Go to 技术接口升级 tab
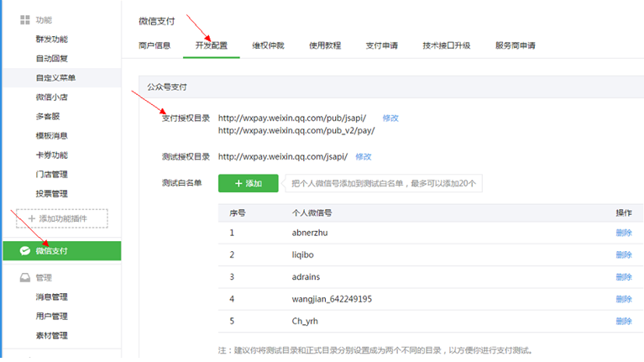 click(x=447, y=45)
